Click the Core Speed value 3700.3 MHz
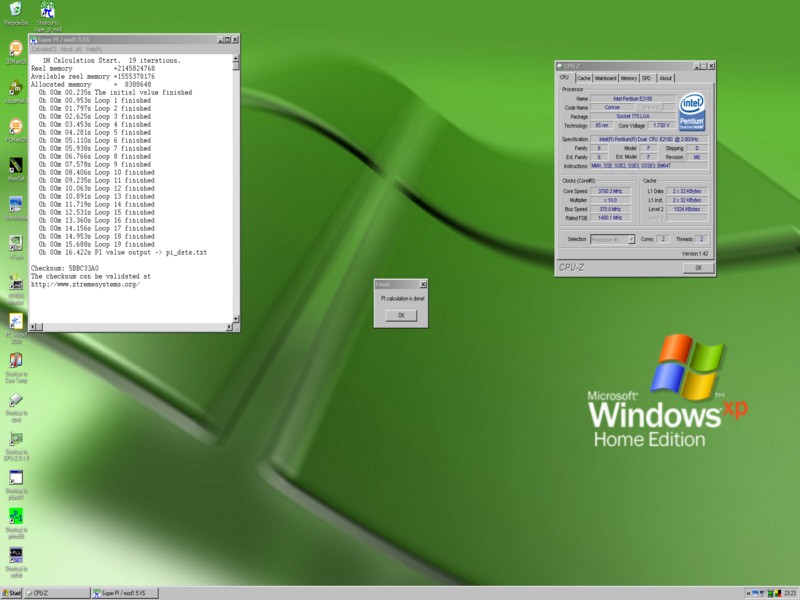The image size is (800, 600). click(x=610, y=191)
